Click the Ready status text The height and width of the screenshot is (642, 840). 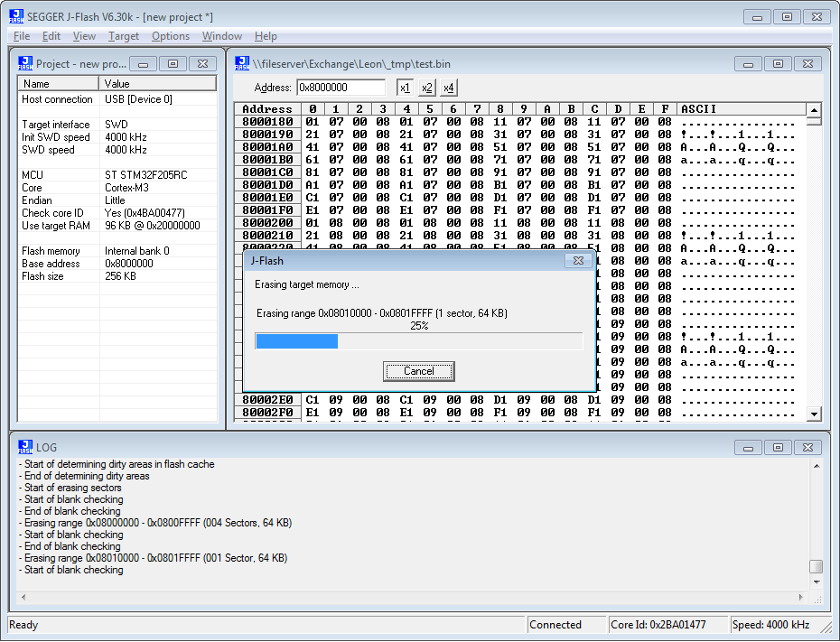click(23, 624)
